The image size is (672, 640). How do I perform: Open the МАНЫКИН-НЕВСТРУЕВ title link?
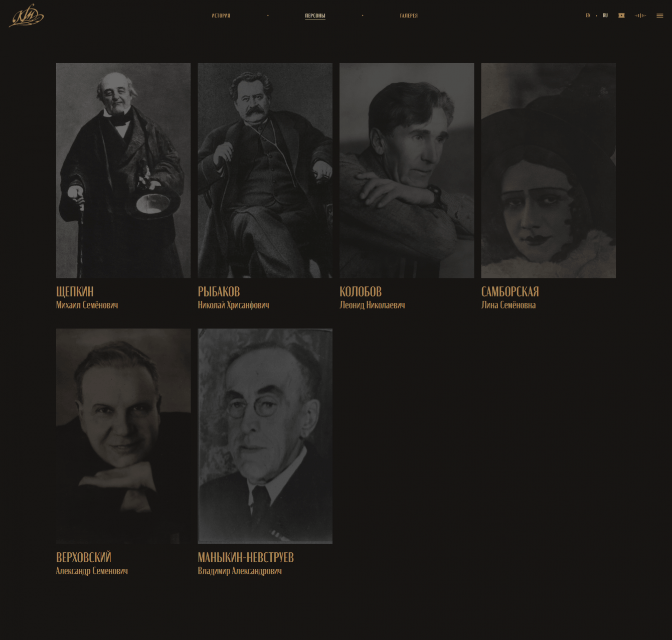click(246, 558)
